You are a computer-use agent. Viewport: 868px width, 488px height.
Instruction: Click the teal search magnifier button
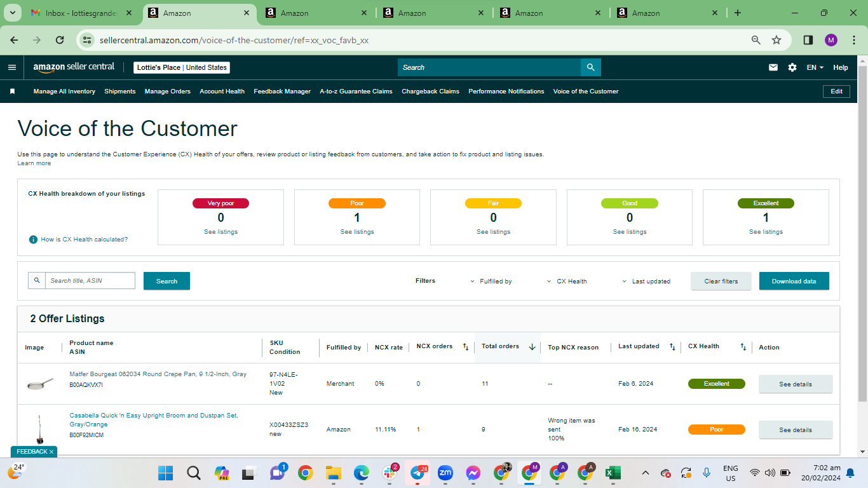(x=591, y=67)
